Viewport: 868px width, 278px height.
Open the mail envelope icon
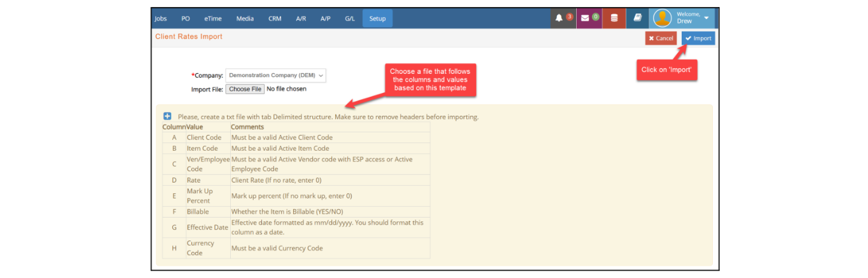585,18
